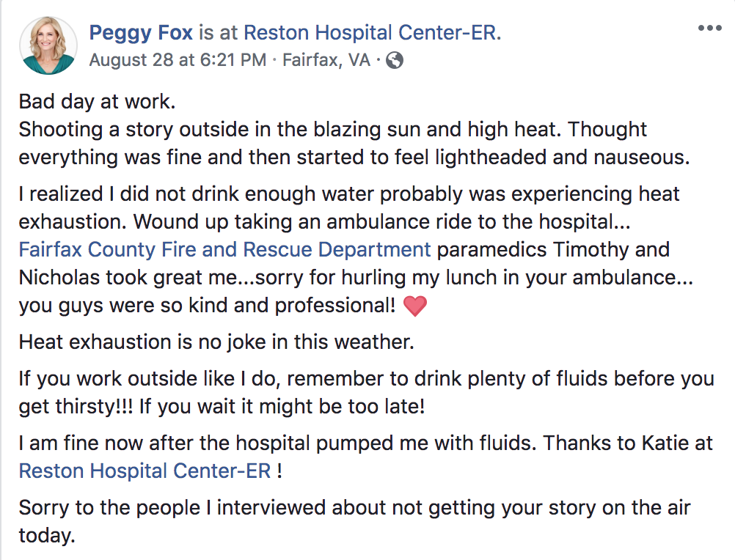Open the three-dot post options menu

(x=709, y=29)
